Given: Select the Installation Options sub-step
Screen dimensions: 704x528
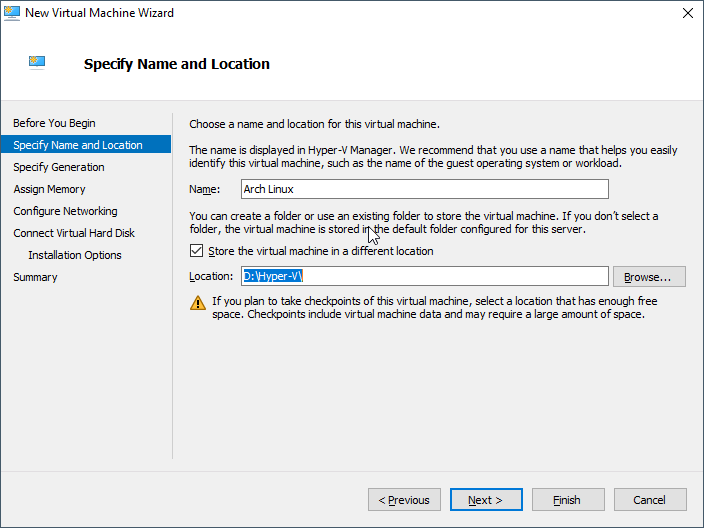Looking at the screenshot, I should point(74,255).
